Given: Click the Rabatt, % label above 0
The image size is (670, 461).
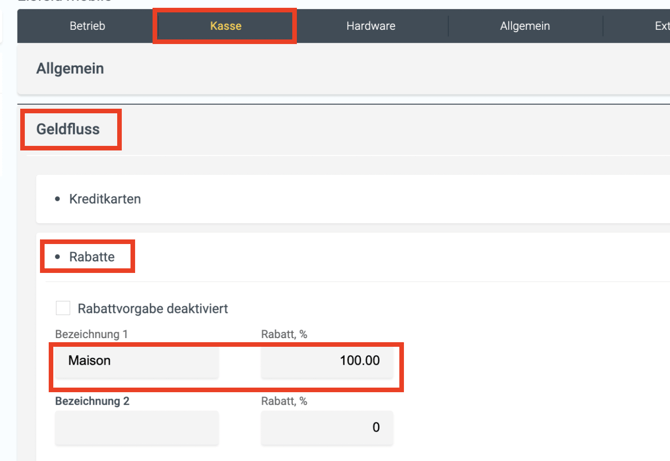Looking at the screenshot, I should (x=284, y=401).
